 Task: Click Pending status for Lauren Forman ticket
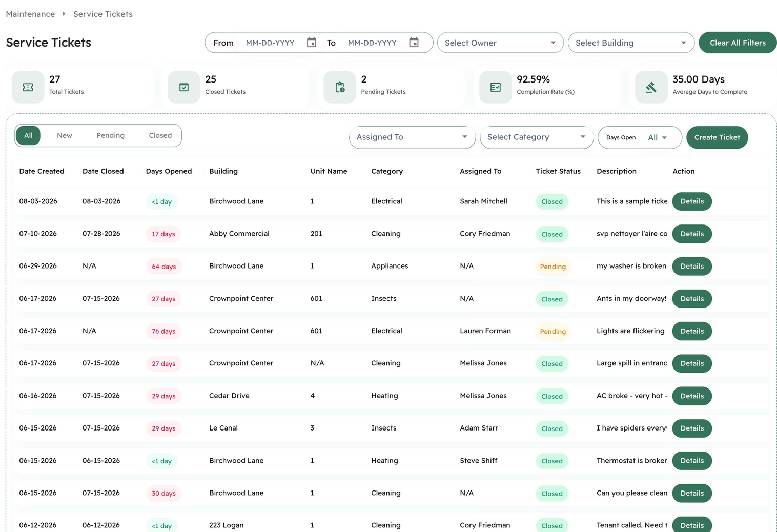[553, 332]
